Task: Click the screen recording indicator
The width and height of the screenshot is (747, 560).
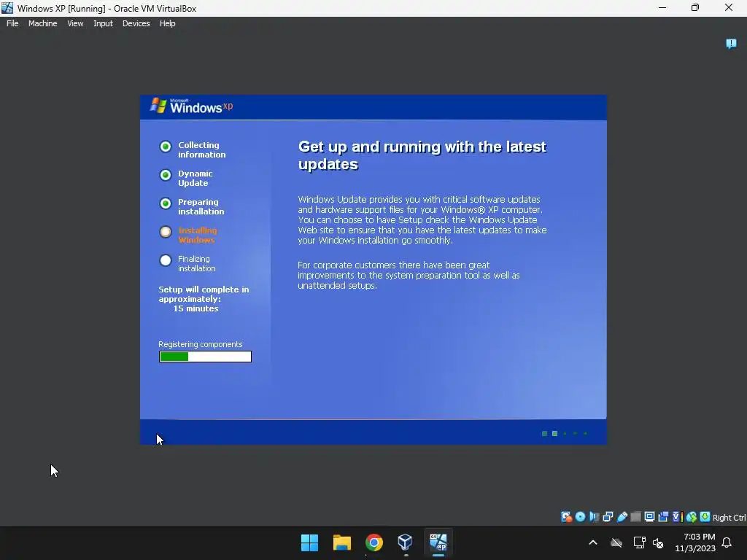Action: 663,517
